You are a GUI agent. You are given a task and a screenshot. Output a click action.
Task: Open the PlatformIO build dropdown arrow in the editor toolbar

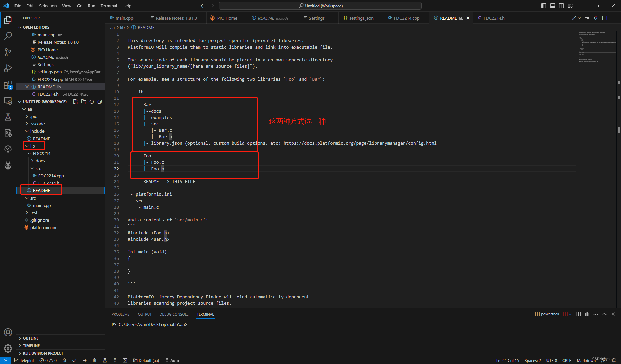point(579,18)
